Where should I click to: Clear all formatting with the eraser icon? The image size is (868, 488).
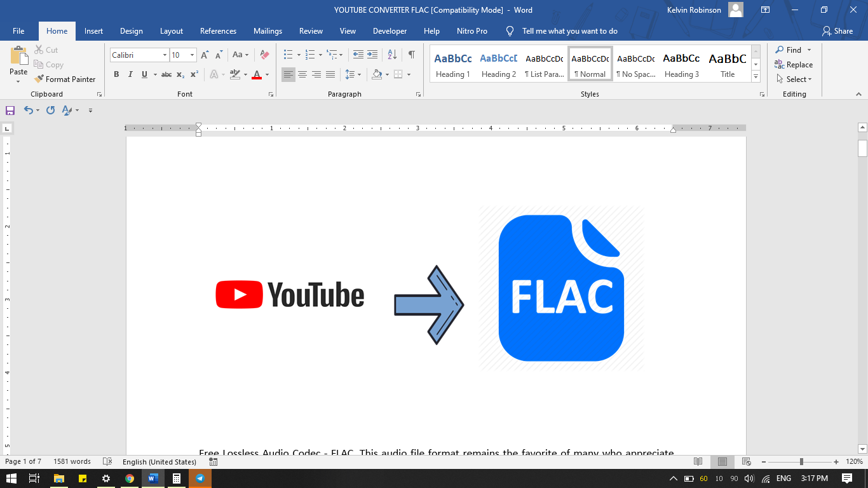pos(265,55)
